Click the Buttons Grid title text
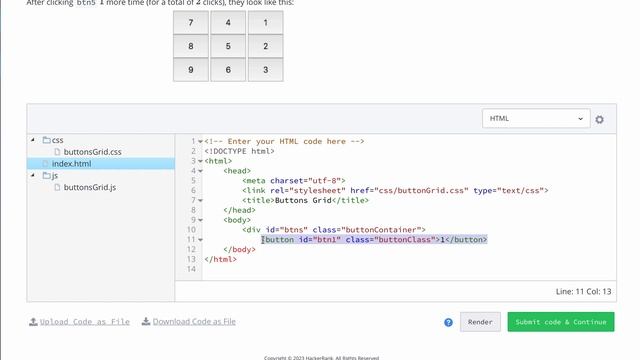This screenshot has width=640, height=360. pyautogui.click(x=303, y=200)
